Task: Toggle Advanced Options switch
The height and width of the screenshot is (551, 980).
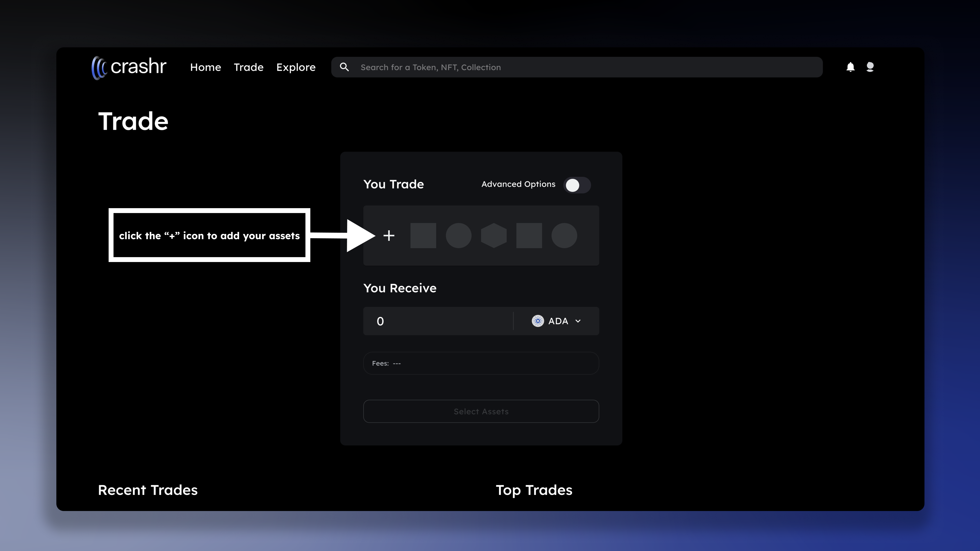Action: point(577,185)
